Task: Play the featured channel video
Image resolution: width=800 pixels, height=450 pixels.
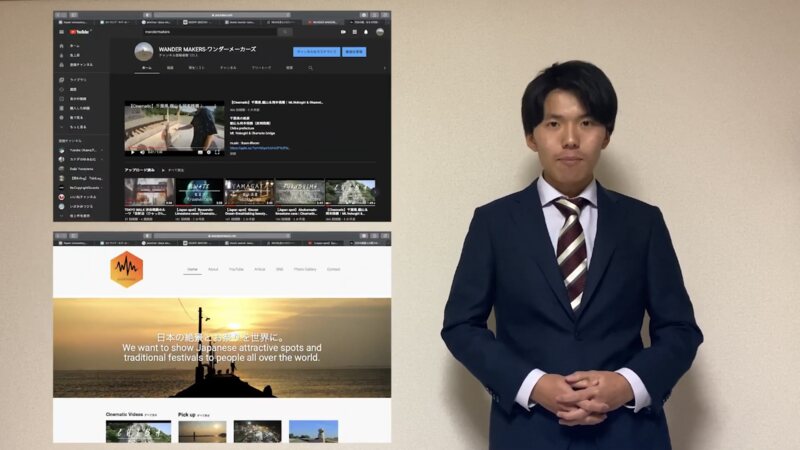Action: [x=133, y=152]
